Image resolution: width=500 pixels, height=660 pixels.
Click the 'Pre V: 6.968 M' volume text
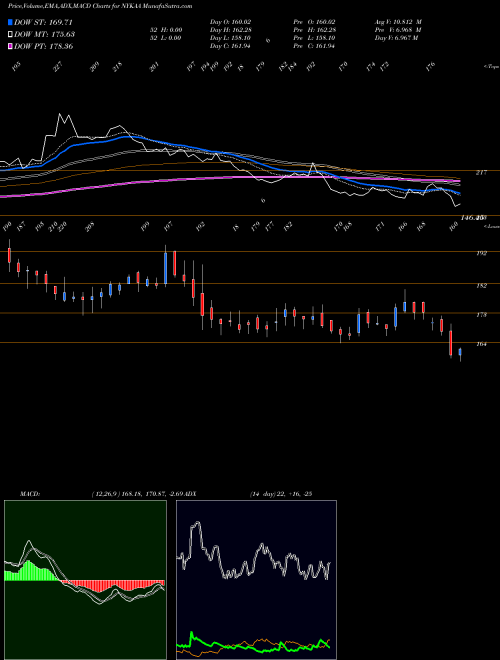pyautogui.click(x=398, y=30)
